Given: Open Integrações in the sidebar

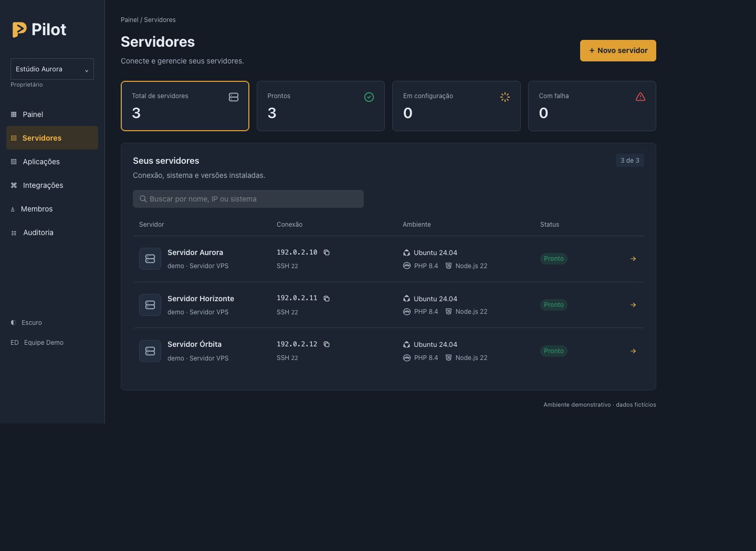Looking at the screenshot, I should click(x=52, y=185).
